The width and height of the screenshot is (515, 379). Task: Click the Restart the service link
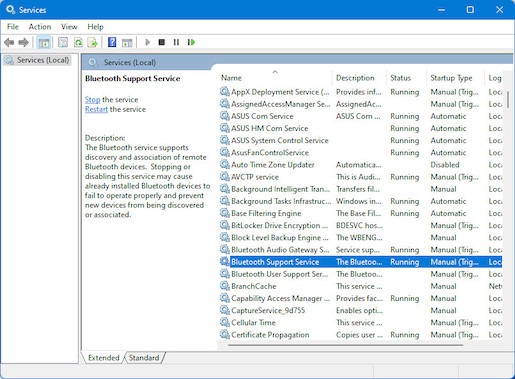pyautogui.click(x=96, y=109)
